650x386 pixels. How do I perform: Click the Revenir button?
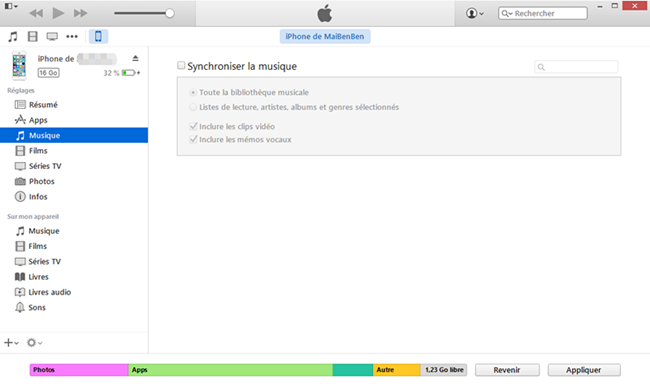pyautogui.click(x=507, y=370)
